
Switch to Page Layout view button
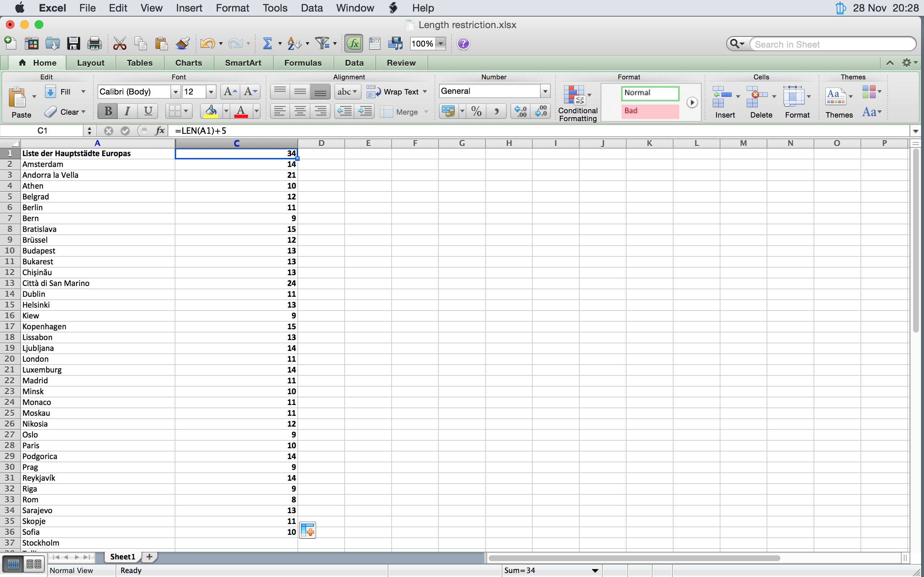click(34, 564)
